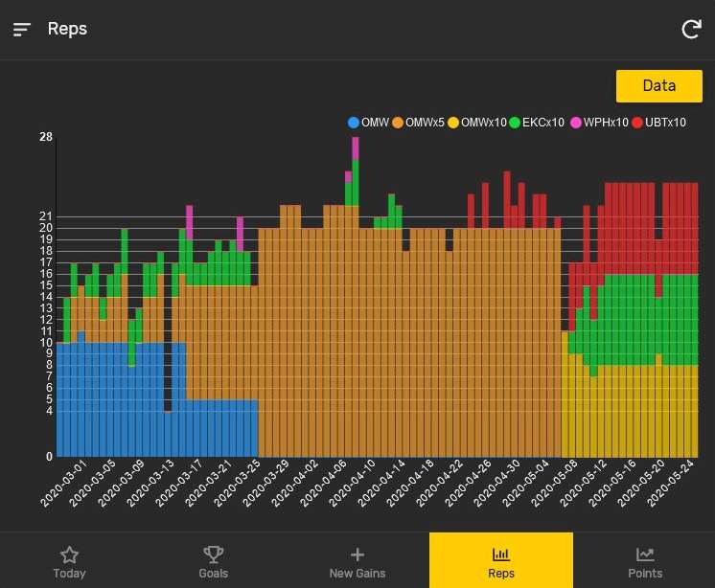The image size is (715, 588).
Task: Click the Reps page title
Action: coord(67,29)
